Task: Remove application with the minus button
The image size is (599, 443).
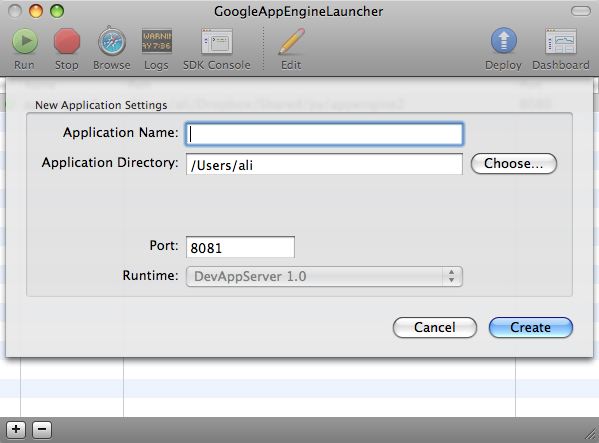Action: (x=42, y=430)
